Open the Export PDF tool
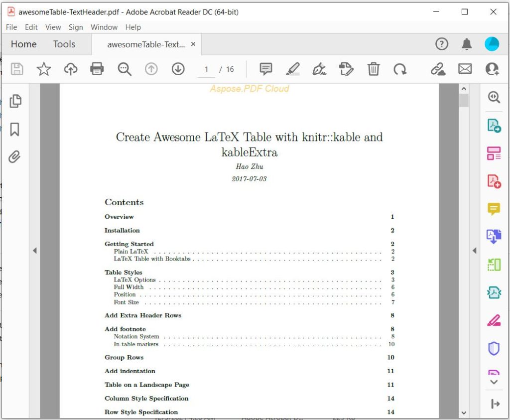This screenshot has width=510, height=420. 494,126
